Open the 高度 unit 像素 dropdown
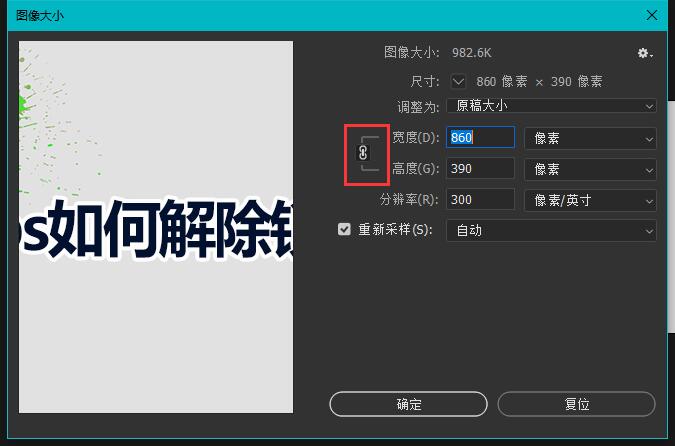This screenshot has height=446, width=675. click(590, 169)
